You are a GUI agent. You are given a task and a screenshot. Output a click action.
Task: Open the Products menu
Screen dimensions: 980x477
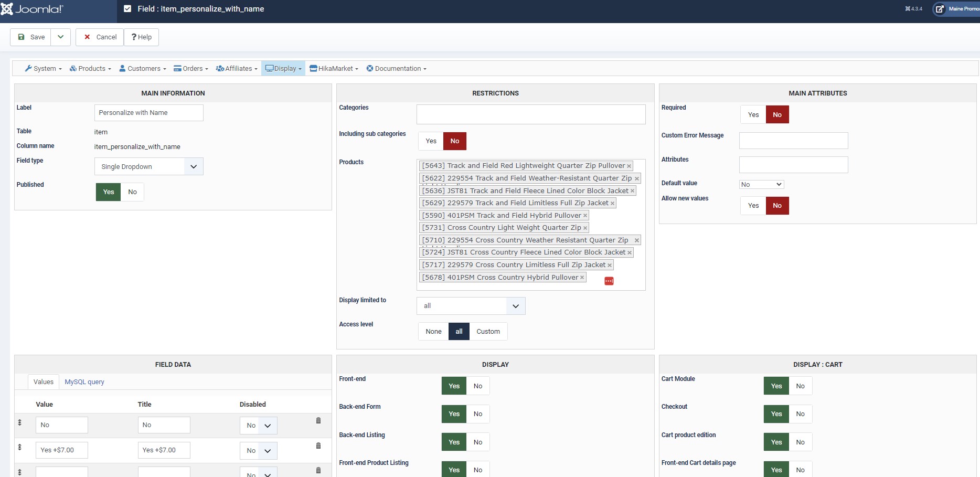(x=91, y=69)
